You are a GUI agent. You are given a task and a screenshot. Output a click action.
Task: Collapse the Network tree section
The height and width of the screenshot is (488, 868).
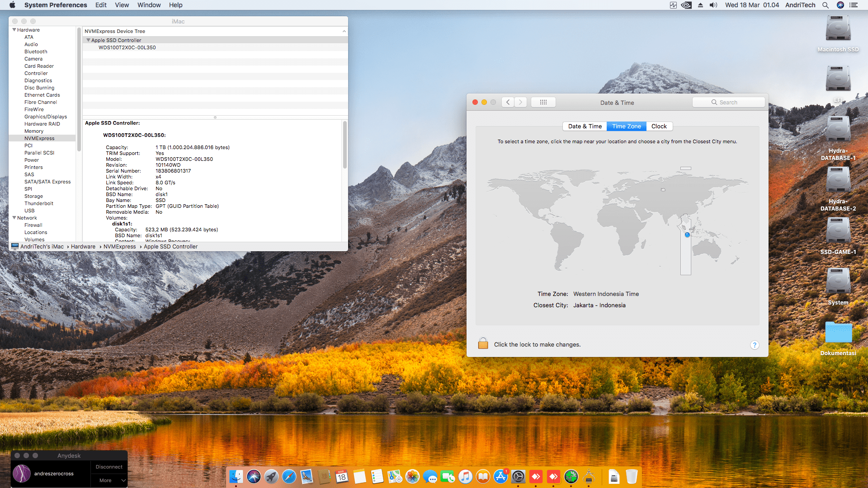point(14,218)
